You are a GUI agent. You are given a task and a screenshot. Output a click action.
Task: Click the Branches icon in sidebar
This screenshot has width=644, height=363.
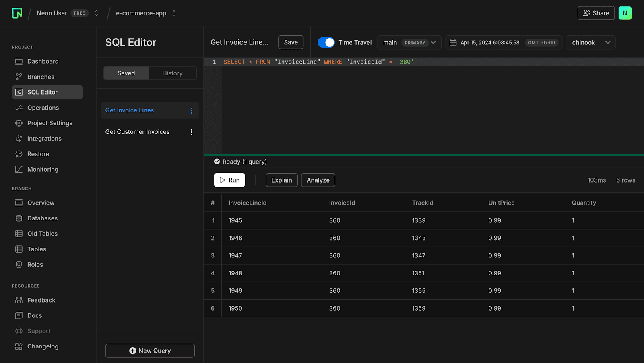(19, 77)
